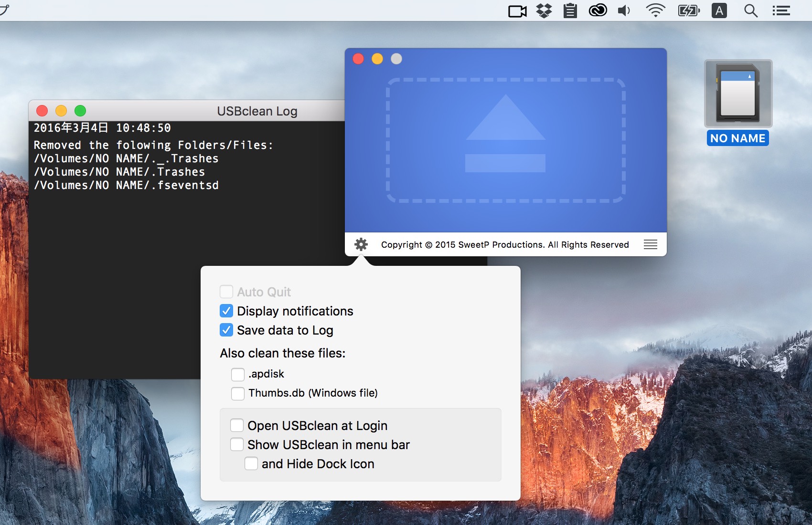Screen dimensions: 812x525
Task: Check the and Hide Dock Icon option
Action: coord(251,463)
